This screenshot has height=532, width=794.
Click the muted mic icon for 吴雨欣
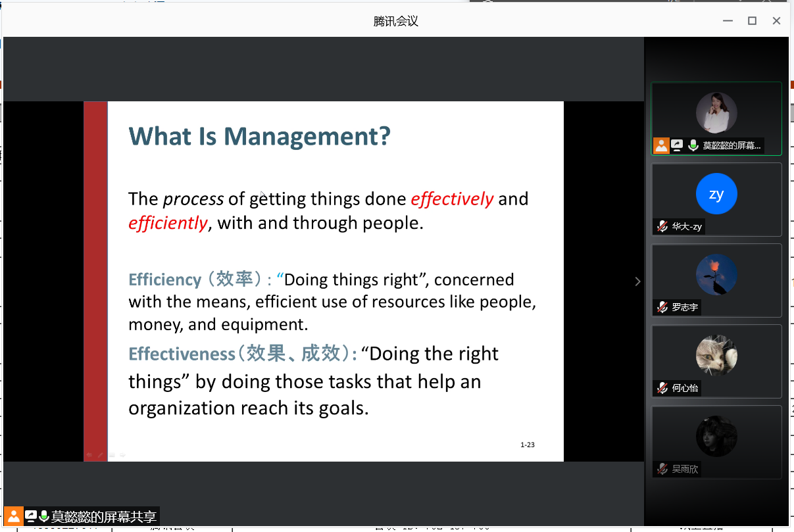point(662,469)
